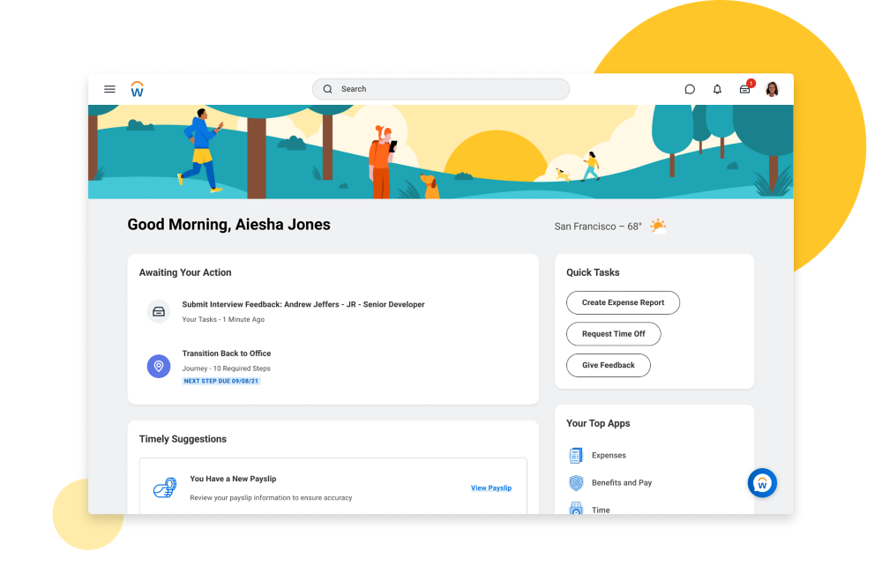
Task: Follow the View Payslip link
Action: coord(490,488)
